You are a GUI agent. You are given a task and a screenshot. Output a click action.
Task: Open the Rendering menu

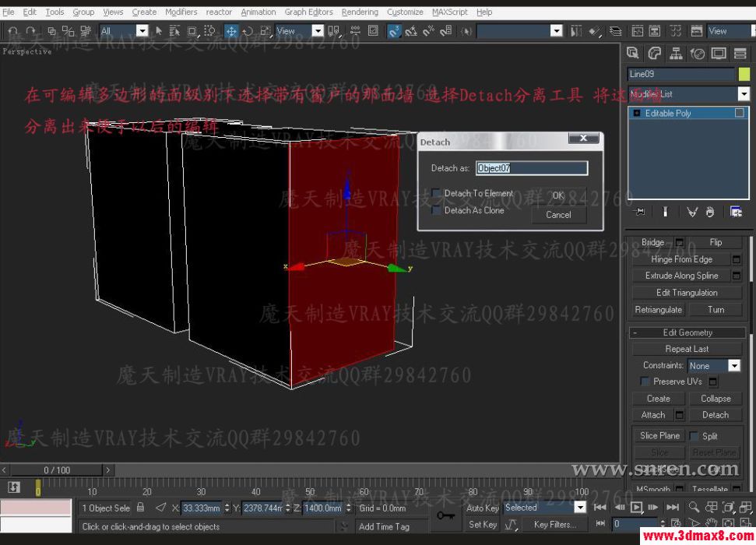(360, 12)
